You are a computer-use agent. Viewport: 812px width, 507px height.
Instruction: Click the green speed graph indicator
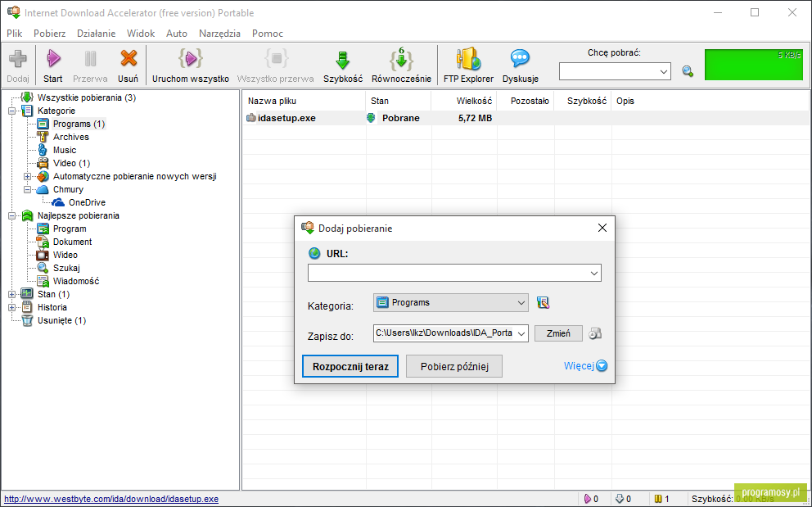click(754, 65)
